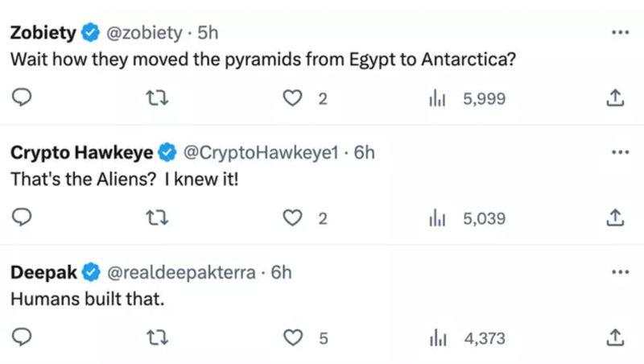Reply to Deepak's "Humans built that" tweet

(x=22, y=337)
